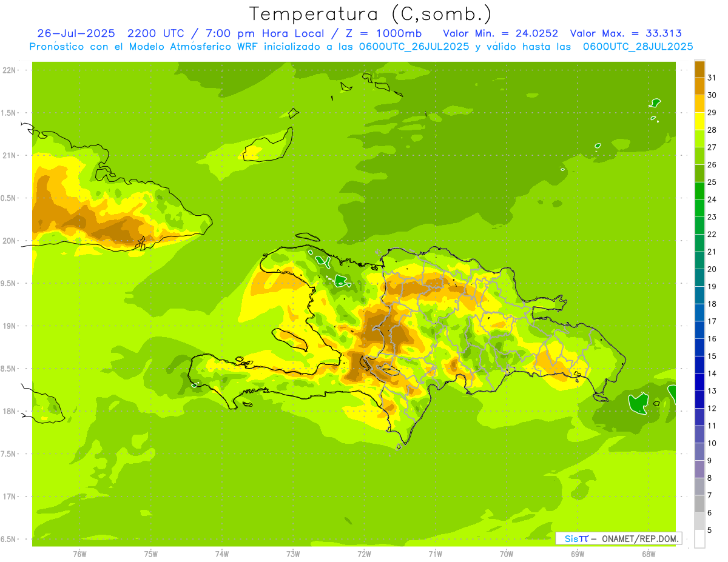Click the 70W longitude axis label

click(x=507, y=554)
